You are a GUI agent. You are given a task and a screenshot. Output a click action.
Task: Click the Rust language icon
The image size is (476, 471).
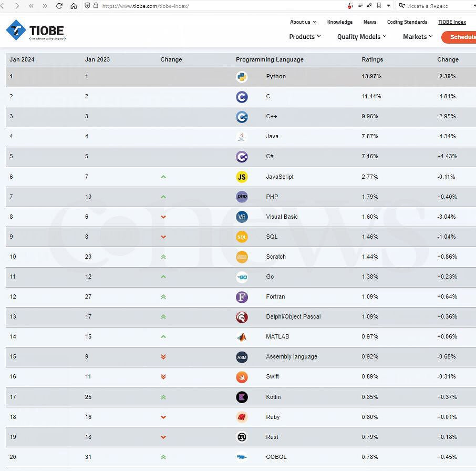coord(242,437)
